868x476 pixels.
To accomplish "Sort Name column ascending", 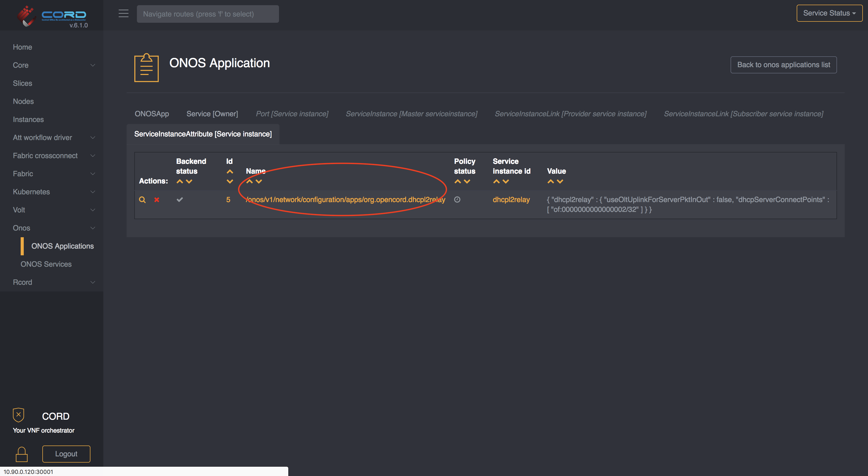I will 249,181.
